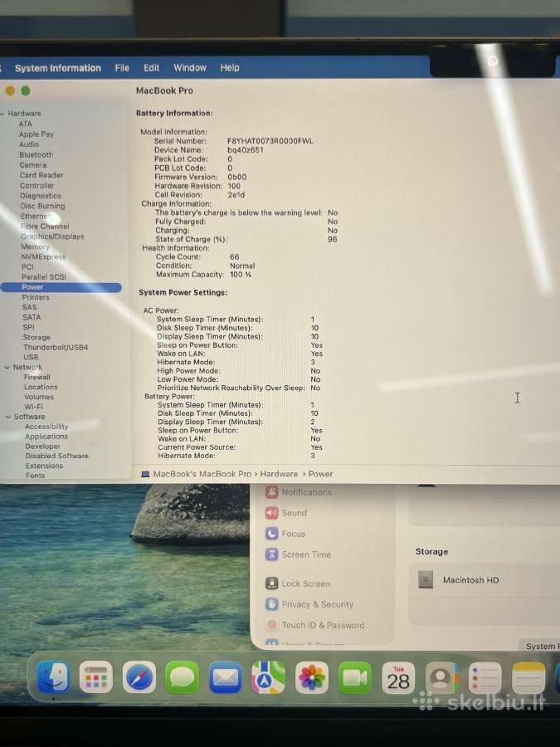Select Storage in the sidebar
This screenshot has height=747, width=560.
37,337
